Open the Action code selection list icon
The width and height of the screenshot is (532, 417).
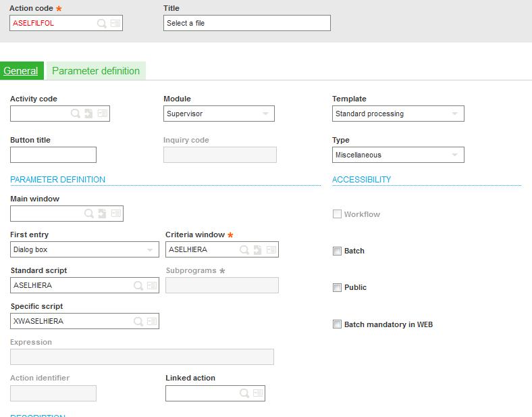point(115,23)
